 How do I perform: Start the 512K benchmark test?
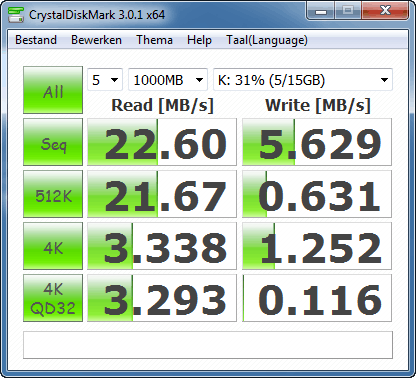coord(53,194)
